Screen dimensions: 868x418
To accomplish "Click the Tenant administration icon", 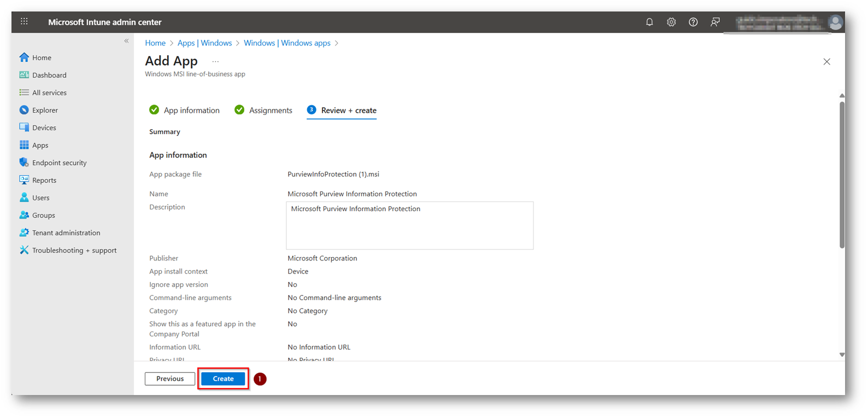I will click(x=24, y=233).
